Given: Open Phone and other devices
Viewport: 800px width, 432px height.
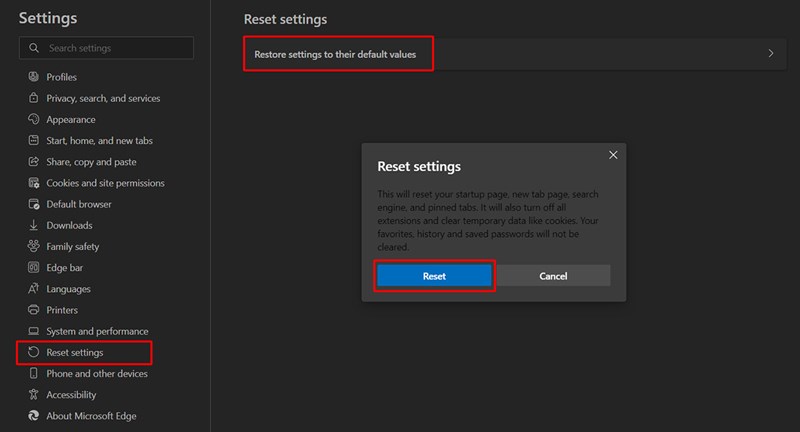Looking at the screenshot, I should (97, 374).
